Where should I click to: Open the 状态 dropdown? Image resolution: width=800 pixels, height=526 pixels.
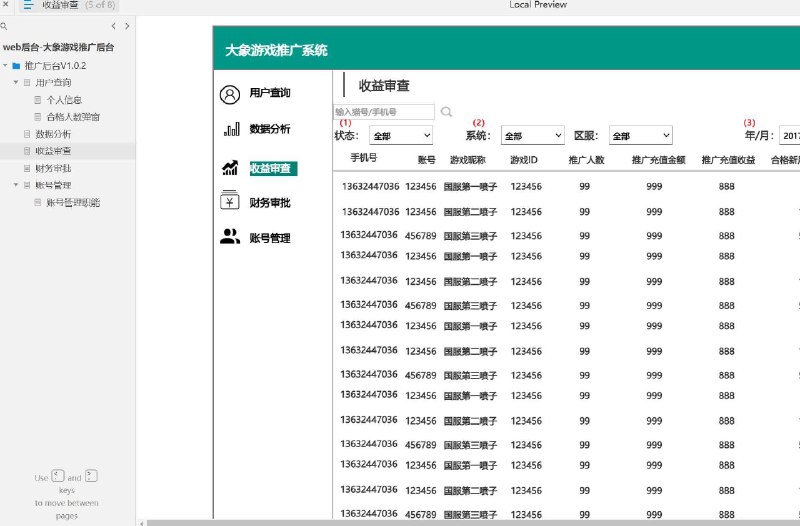(401, 135)
